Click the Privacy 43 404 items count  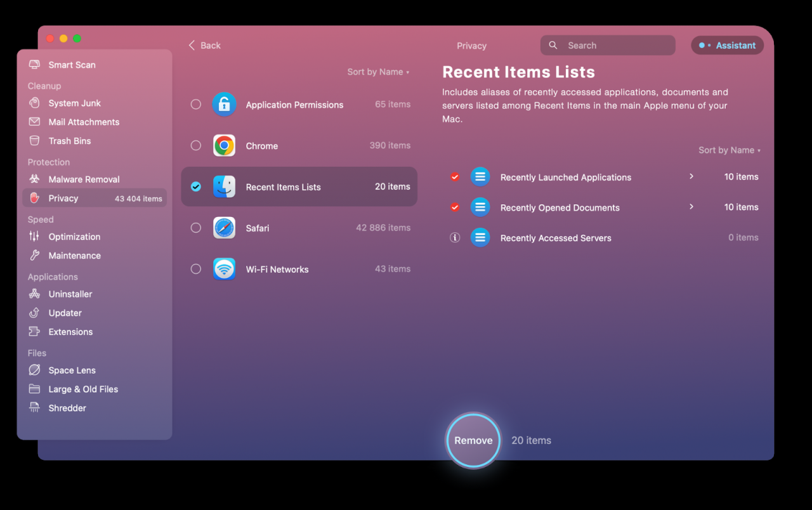pyautogui.click(x=138, y=199)
